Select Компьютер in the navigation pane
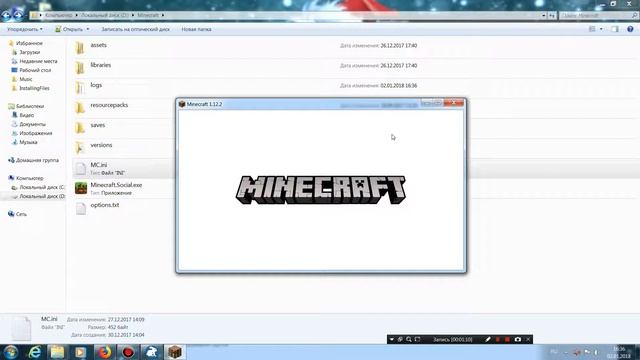Viewport: 640px width, 360px height. pyautogui.click(x=29, y=178)
